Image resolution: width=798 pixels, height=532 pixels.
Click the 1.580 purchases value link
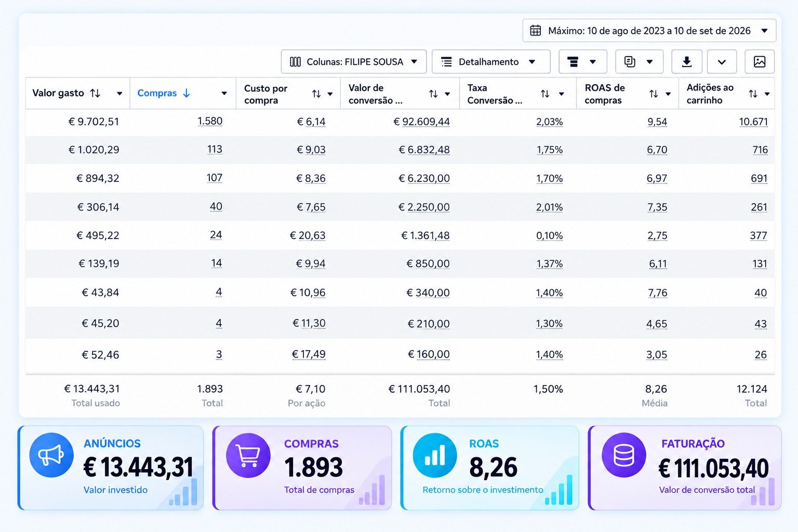tap(210, 121)
